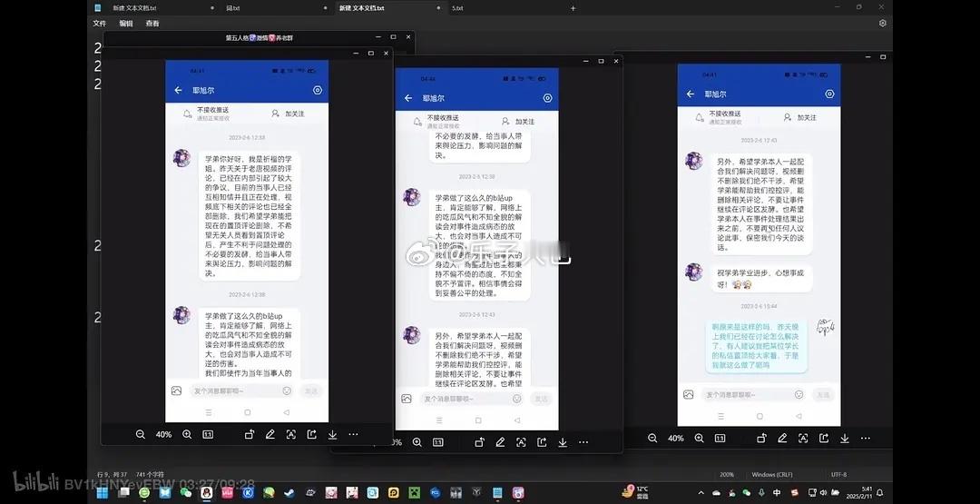
Task: Open Notepad settings gear
Action: click(x=883, y=23)
